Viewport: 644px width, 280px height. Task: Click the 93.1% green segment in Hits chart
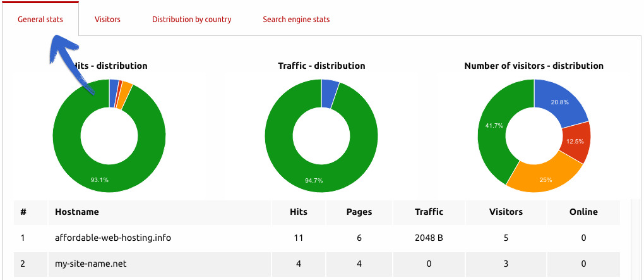(x=99, y=180)
